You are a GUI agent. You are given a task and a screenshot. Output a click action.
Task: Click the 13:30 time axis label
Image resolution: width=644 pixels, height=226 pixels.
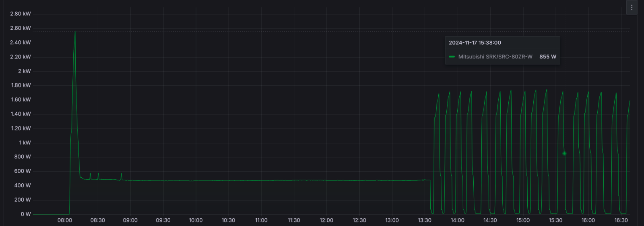click(425, 220)
